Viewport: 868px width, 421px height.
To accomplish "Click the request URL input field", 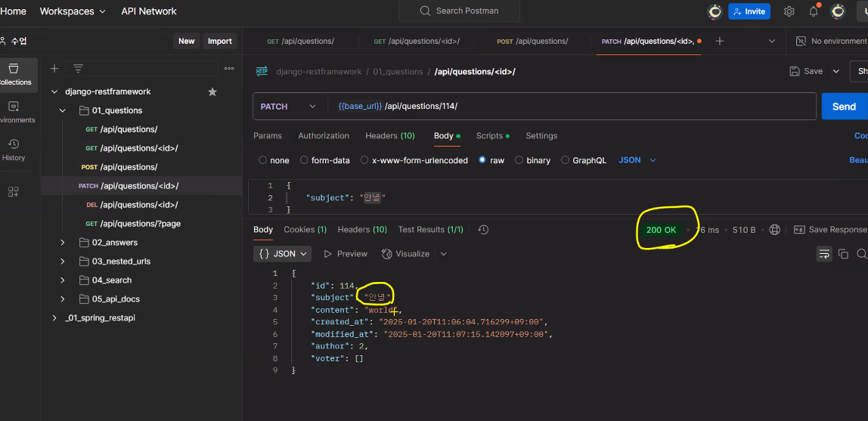I will (573, 107).
